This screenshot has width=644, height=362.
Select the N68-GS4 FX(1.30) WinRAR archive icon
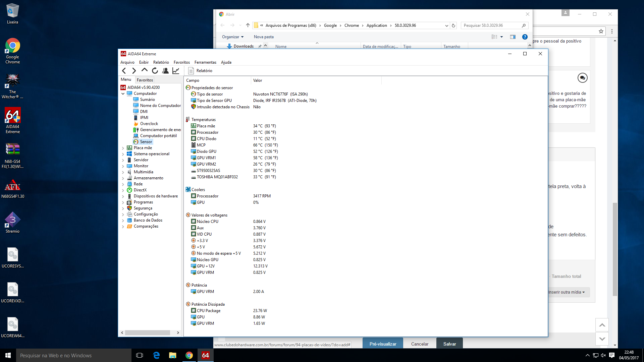tap(12, 156)
